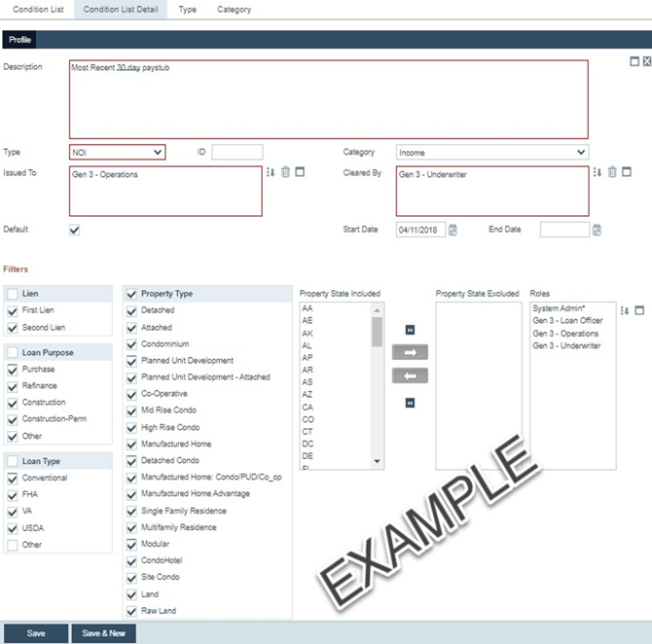
Task: Open the Start Date calendar picker
Action: point(453,231)
